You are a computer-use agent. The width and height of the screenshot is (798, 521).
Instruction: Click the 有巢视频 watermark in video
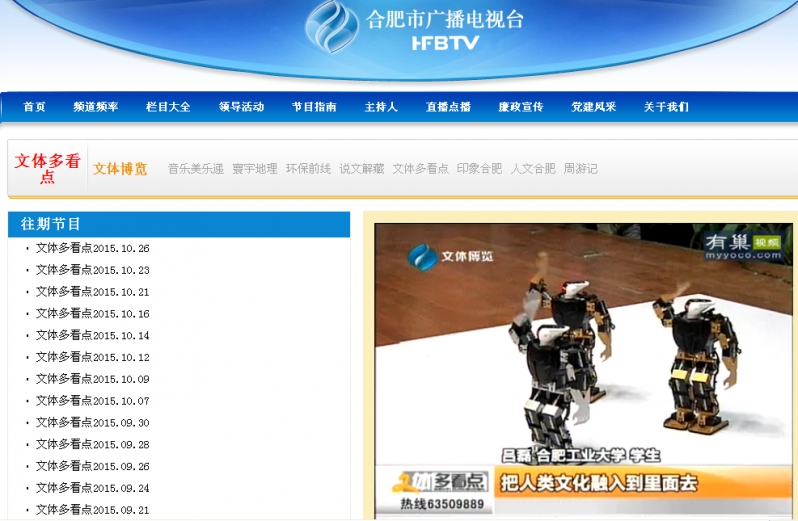coord(741,245)
